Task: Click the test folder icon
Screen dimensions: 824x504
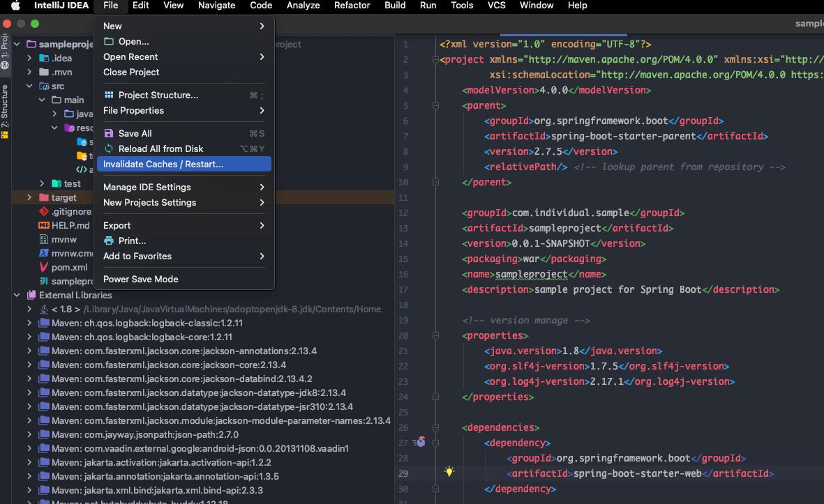Action: click(x=57, y=183)
